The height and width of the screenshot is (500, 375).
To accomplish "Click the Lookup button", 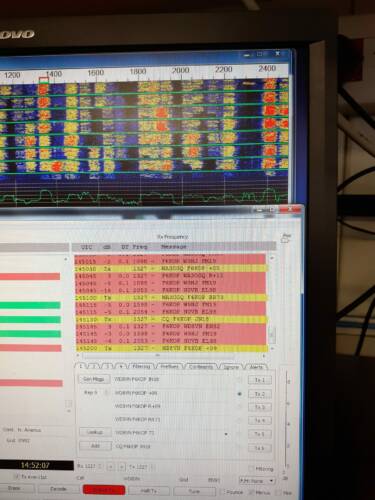I will tap(95, 432).
